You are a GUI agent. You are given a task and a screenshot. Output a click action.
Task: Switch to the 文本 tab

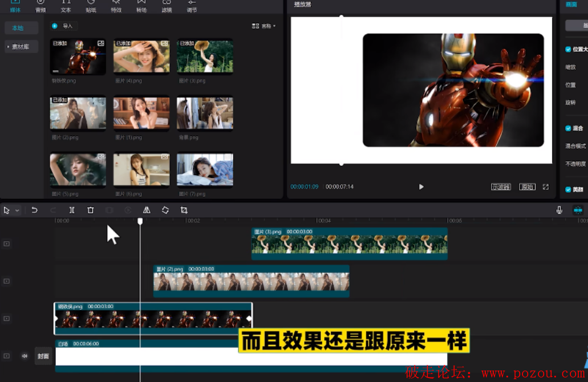66,6
